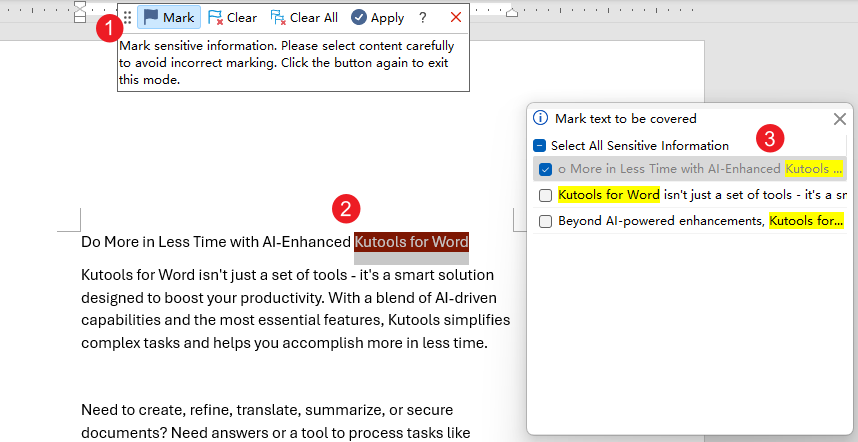Viewport: 858px width, 442px height.
Task: Check the 'Beyond AI-powered enhancements' item
Action: [545, 221]
